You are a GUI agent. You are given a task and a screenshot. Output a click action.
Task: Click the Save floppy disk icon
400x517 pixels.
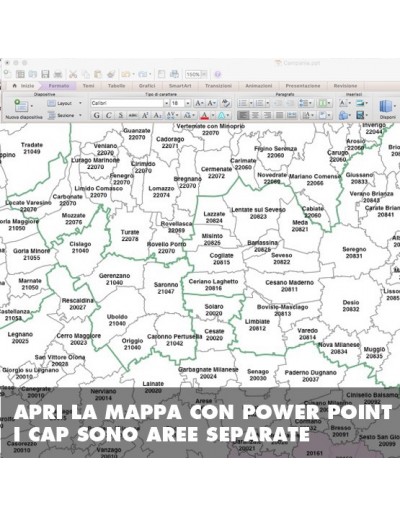45,74
